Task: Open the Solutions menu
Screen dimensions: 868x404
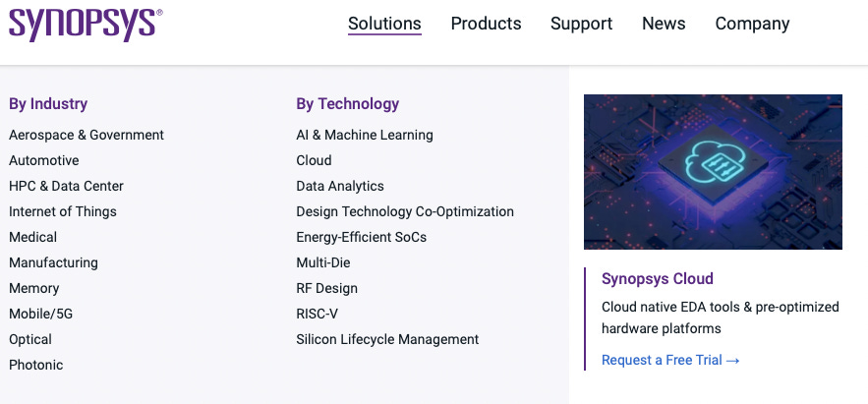Action: [x=384, y=24]
